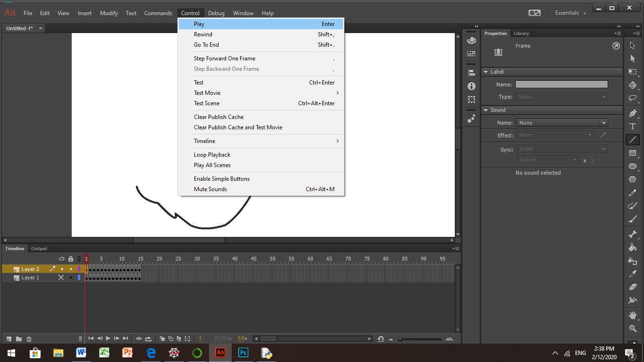Image resolution: width=644 pixels, height=362 pixels.
Task: Select the Zoom magnifier tool
Action: 633,328
